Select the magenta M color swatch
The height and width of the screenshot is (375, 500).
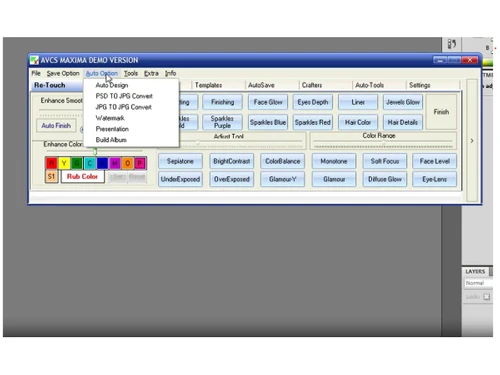(x=115, y=163)
